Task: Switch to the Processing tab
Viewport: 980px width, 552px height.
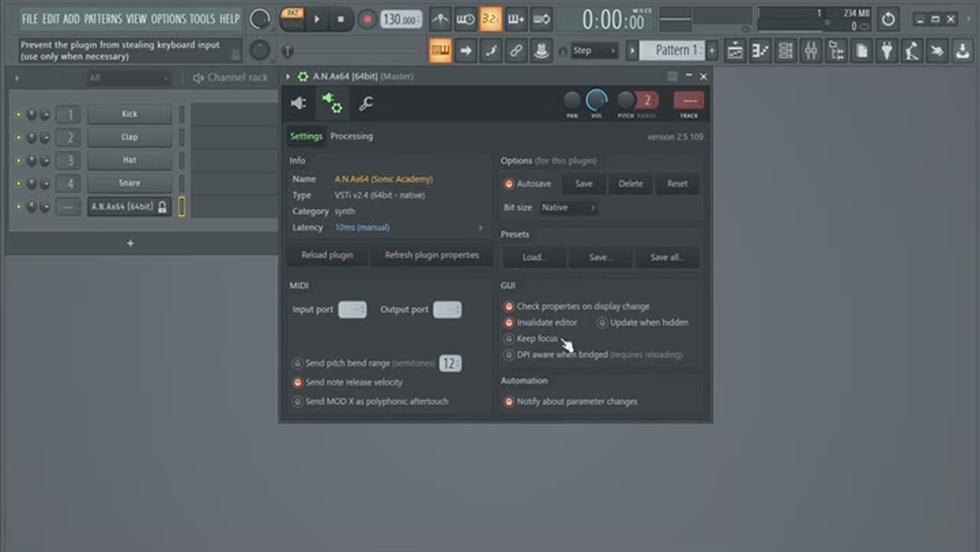Action: point(351,136)
